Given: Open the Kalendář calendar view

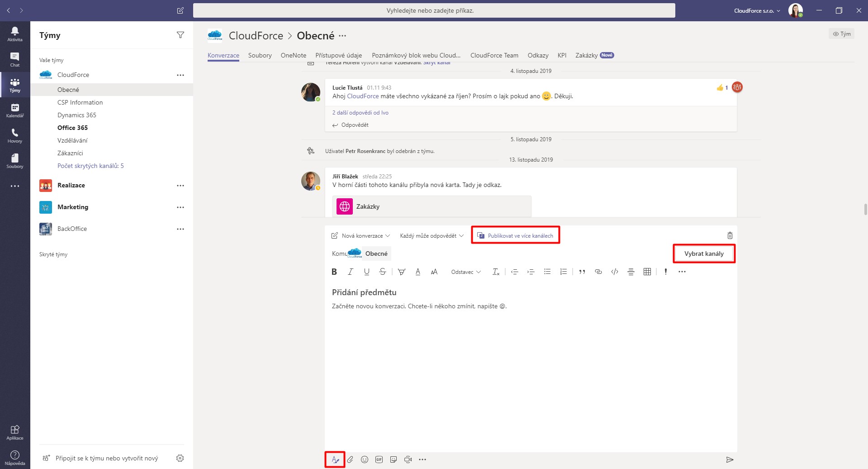Looking at the screenshot, I should 15,110.
